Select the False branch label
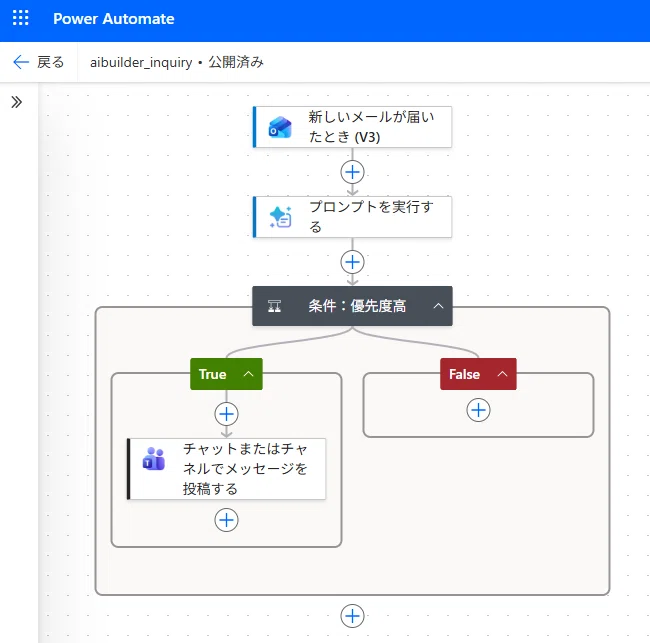 (x=464, y=374)
